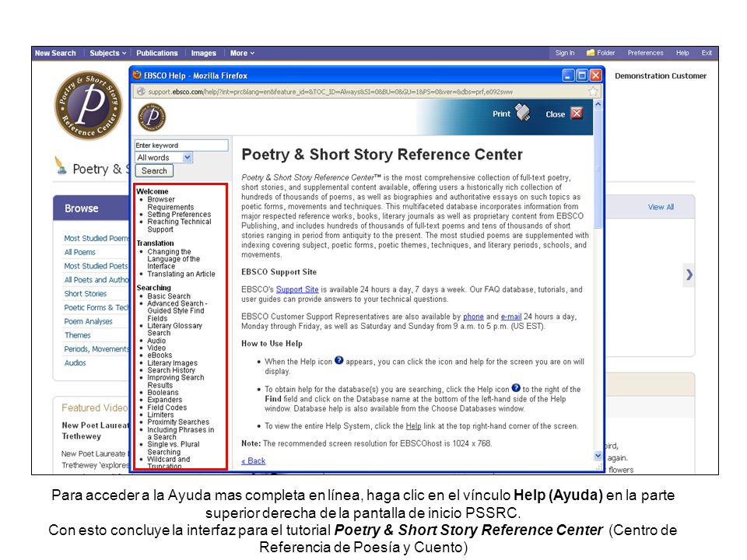This screenshot has height=560, width=747.
Task: Click Audios in Browse panel
Action: coord(75,363)
